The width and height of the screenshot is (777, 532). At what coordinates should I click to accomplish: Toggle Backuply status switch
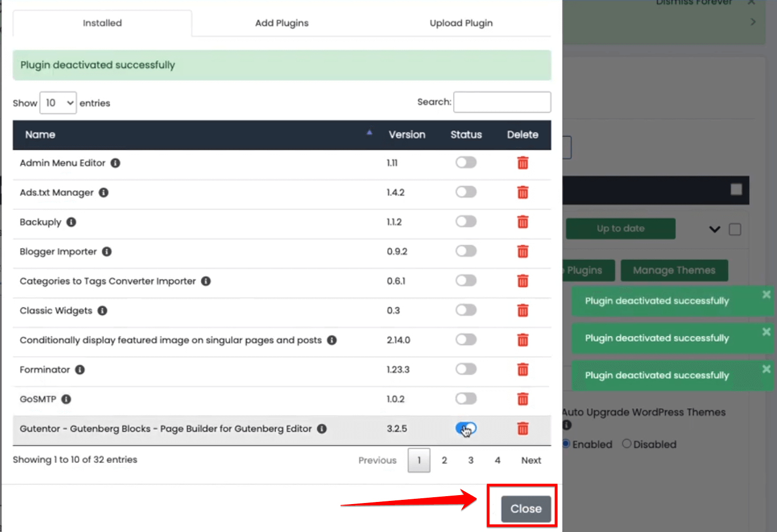[466, 221]
